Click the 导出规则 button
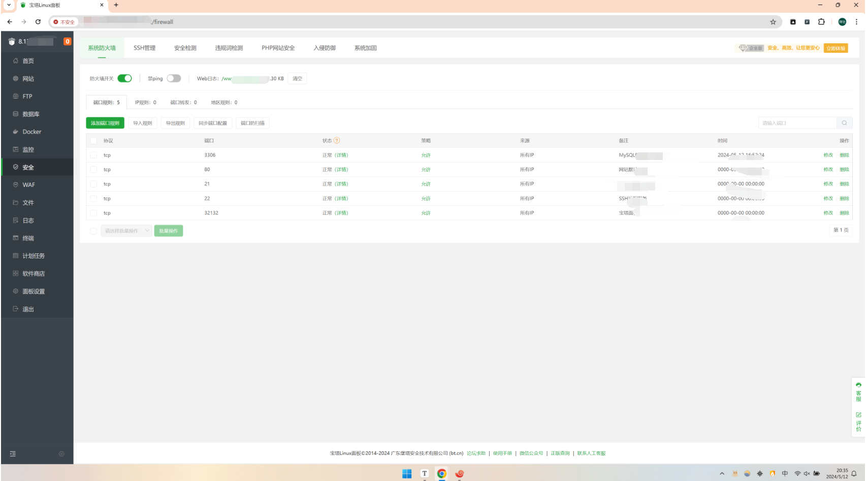Image resolution: width=868 pixels, height=481 pixels. tap(175, 123)
